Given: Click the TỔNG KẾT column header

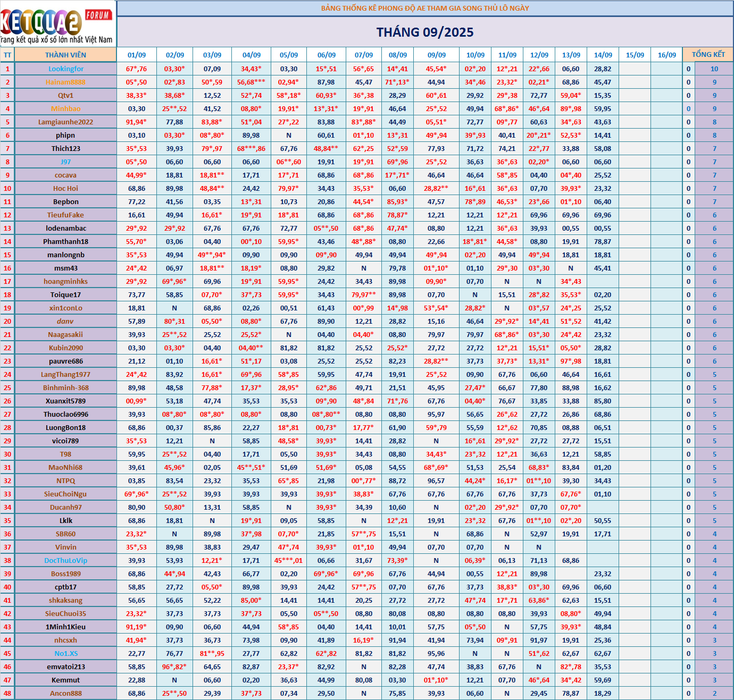Looking at the screenshot, I should point(708,54).
